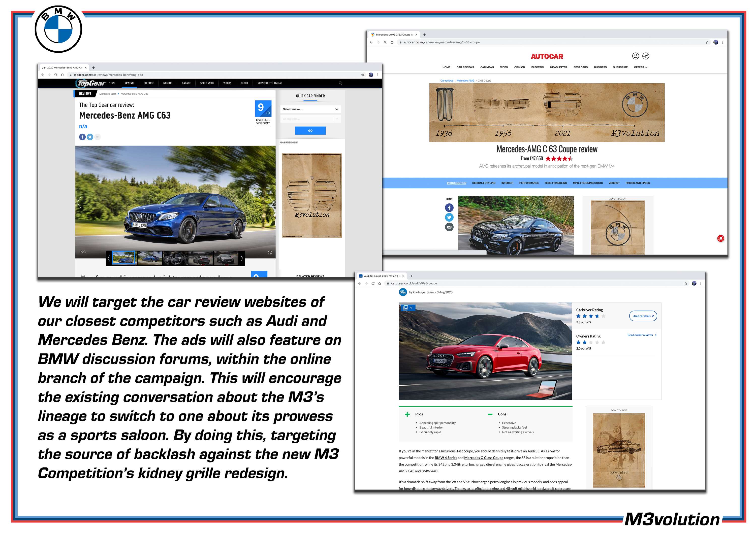Click SUBSCRIBE TO TG MAG link
This screenshot has height=534, width=756.
coord(270,83)
